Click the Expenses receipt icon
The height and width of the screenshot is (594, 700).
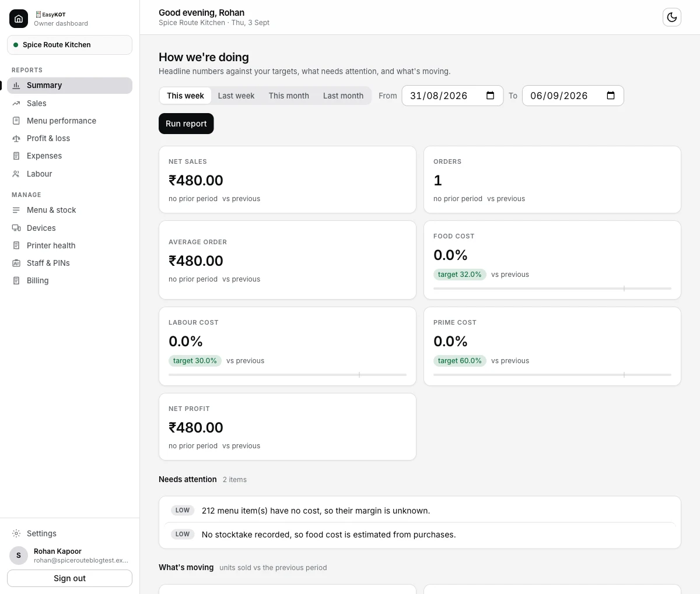coord(16,156)
